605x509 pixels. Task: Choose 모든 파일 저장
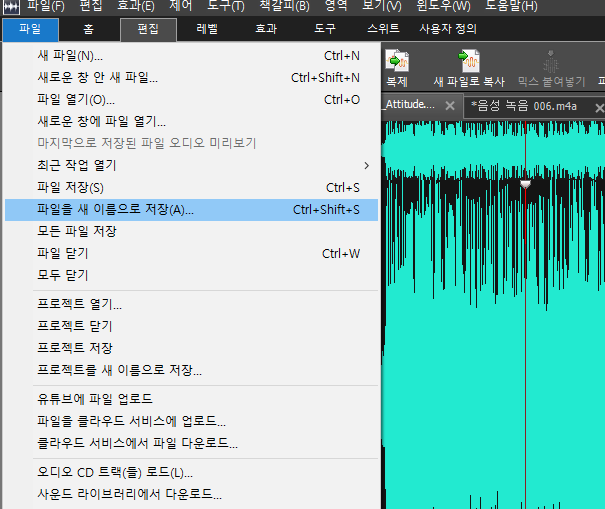191,232
